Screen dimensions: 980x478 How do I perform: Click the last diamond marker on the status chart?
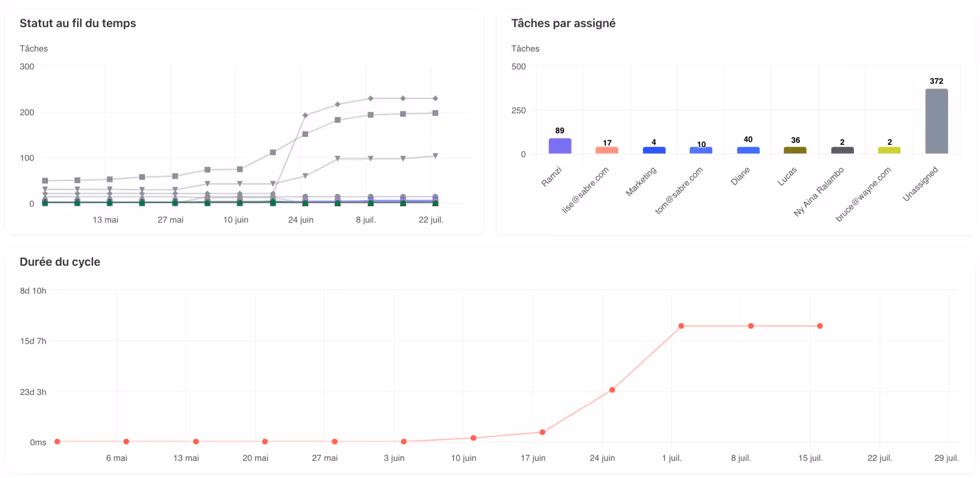coord(435,98)
